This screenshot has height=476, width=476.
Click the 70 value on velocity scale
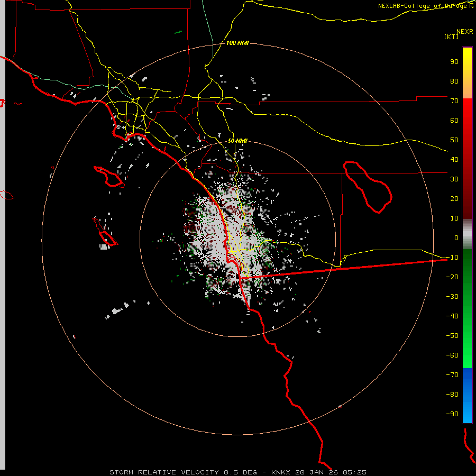click(454, 101)
